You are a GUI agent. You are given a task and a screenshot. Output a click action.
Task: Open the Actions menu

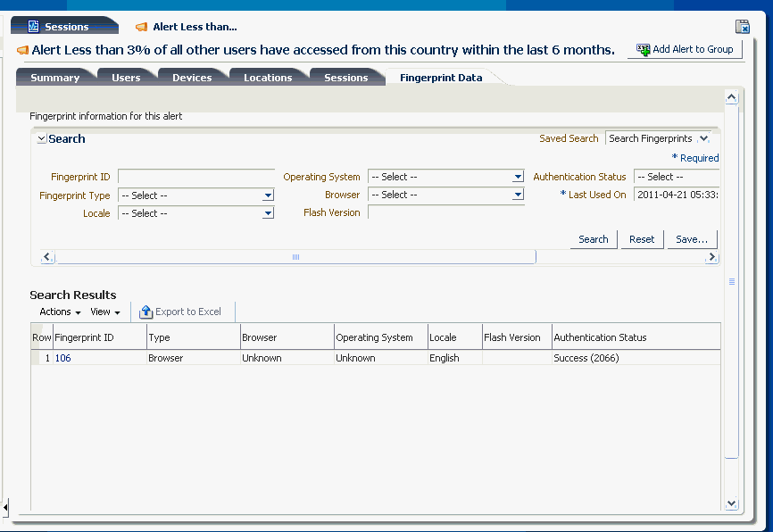pos(58,312)
